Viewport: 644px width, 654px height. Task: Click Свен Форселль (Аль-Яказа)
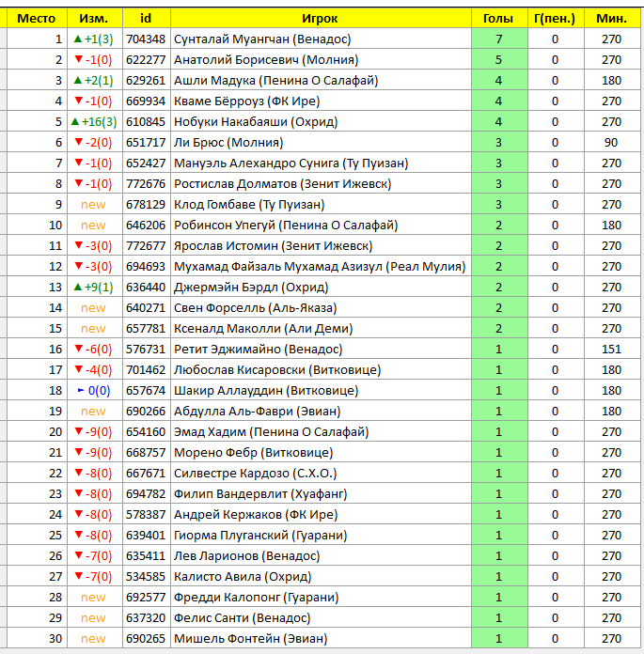click(321, 308)
